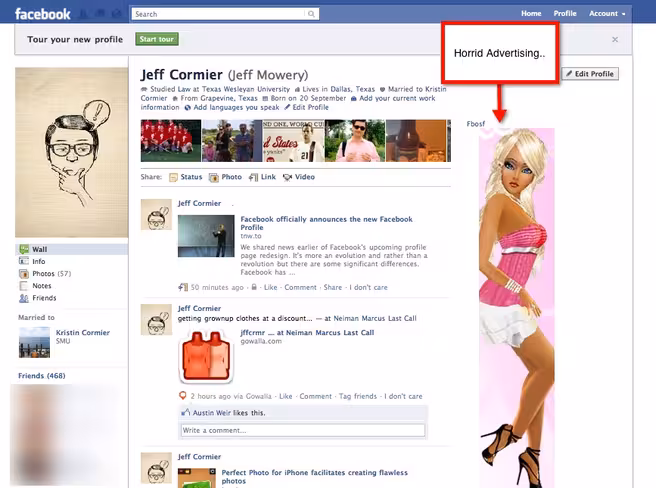Select the Status share option
Viewport: 656px width, 488px height.
pyautogui.click(x=186, y=177)
